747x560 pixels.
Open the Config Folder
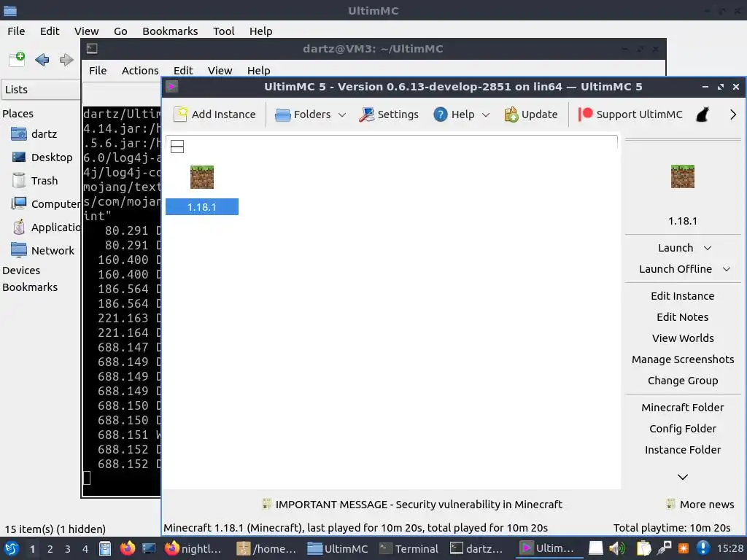pos(683,429)
